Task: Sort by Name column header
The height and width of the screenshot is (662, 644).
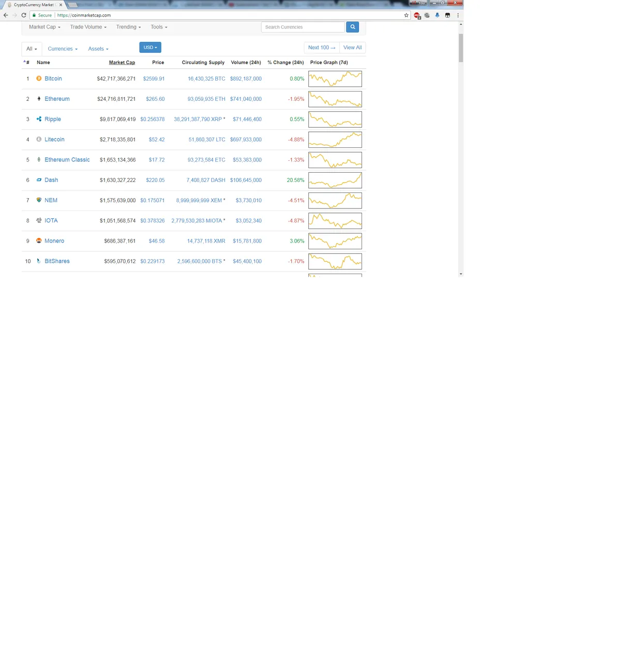Action: tap(43, 63)
